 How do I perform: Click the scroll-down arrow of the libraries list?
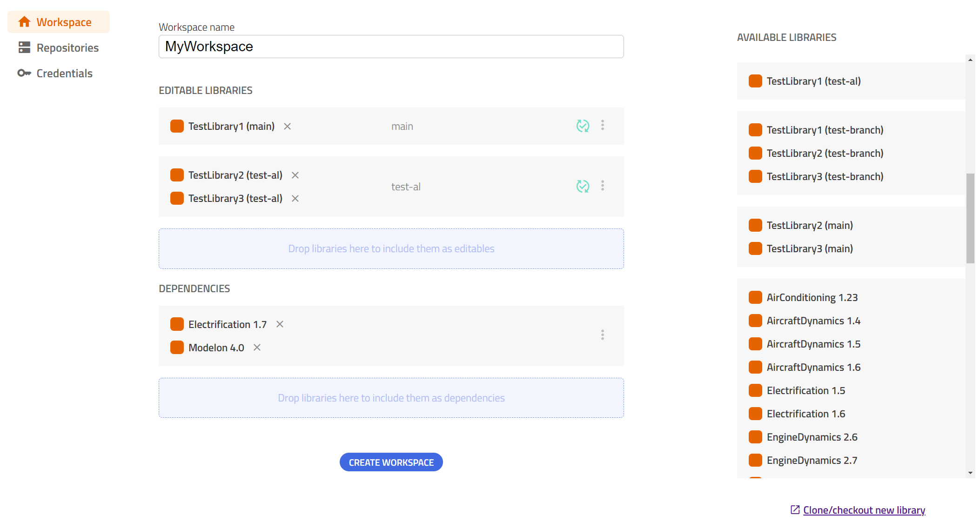pyautogui.click(x=970, y=473)
